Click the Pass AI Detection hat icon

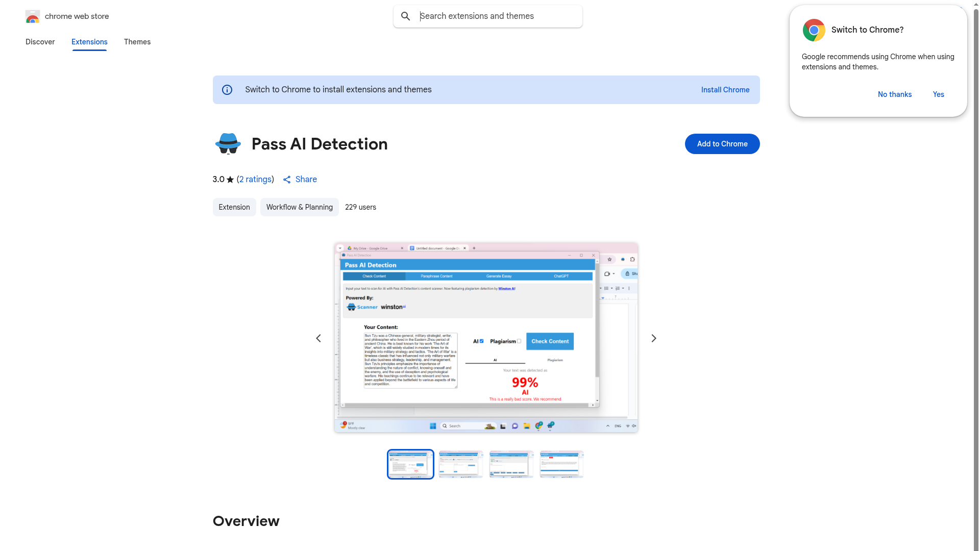(x=228, y=144)
